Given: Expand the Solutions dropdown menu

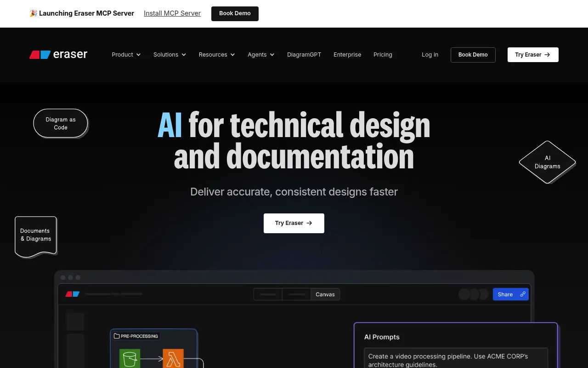Looking at the screenshot, I should pos(170,55).
